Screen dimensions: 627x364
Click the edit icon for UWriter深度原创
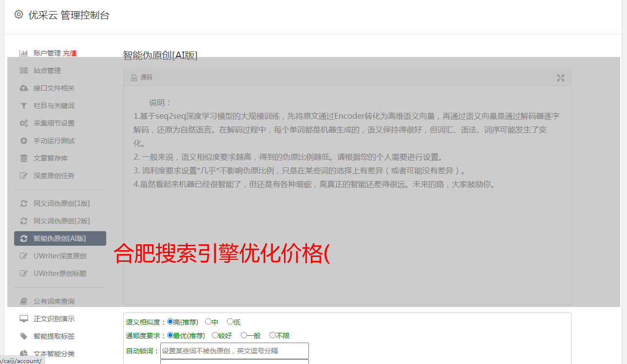(x=23, y=256)
